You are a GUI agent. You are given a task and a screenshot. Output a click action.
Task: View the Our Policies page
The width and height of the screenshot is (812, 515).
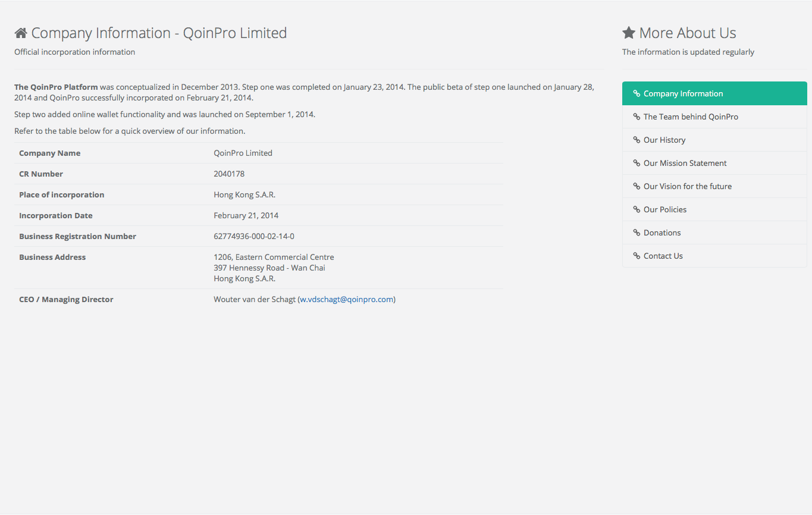click(x=714, y=209)
